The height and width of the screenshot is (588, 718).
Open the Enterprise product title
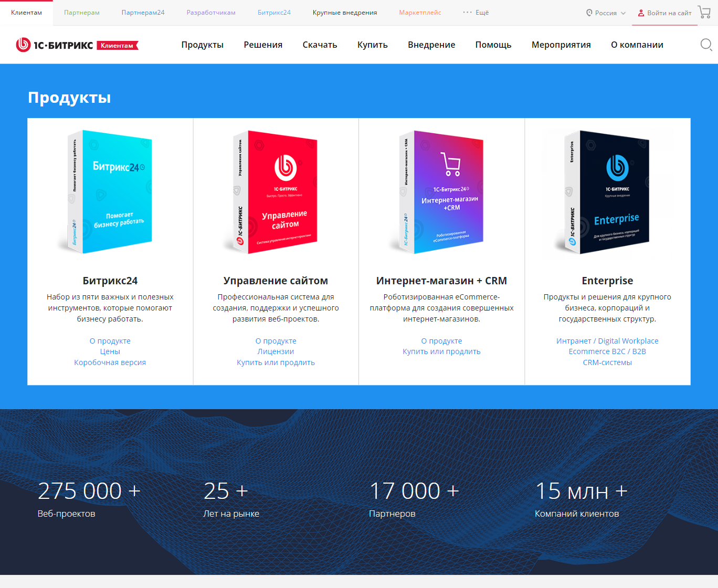coord(607,281)
